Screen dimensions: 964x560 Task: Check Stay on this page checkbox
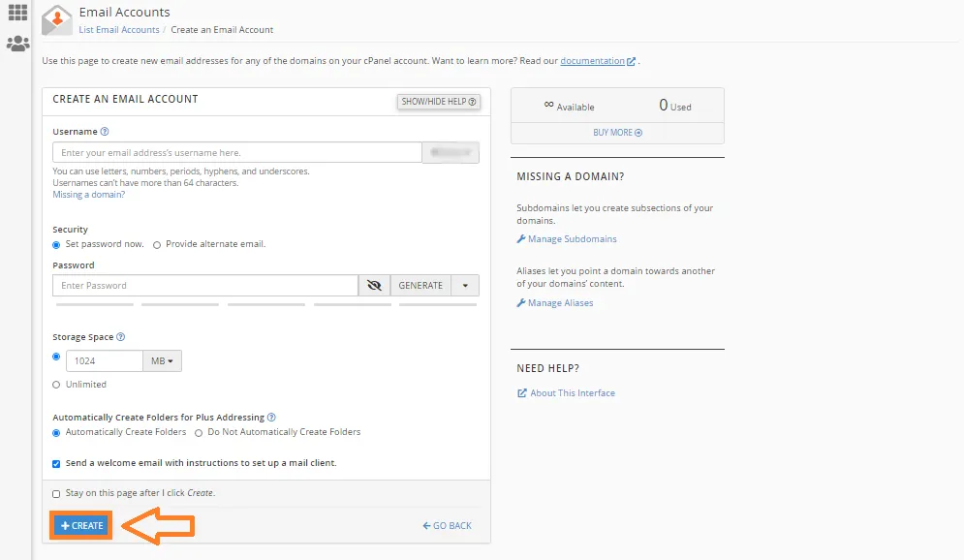(x=56, y=493)
